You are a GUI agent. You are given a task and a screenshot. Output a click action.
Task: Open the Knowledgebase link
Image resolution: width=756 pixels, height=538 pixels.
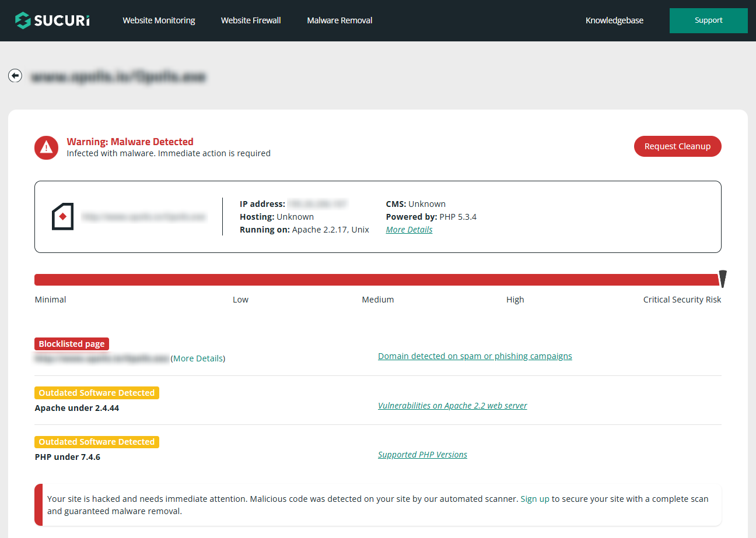[x=614, y=20]
